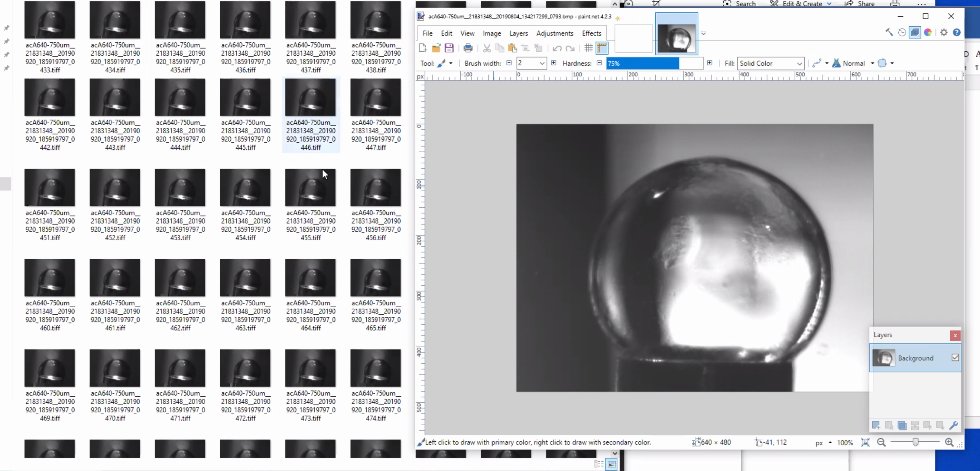Image resolution: width=980 pixels, height=471 pixels.
Task: Duplicate layer using Layers panel icon
Action: [x=902, y=425]
